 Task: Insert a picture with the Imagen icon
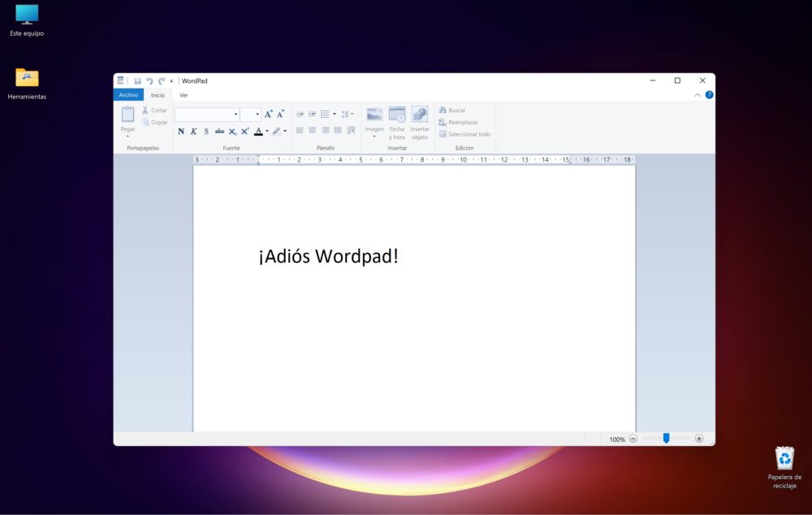[374, 115]
